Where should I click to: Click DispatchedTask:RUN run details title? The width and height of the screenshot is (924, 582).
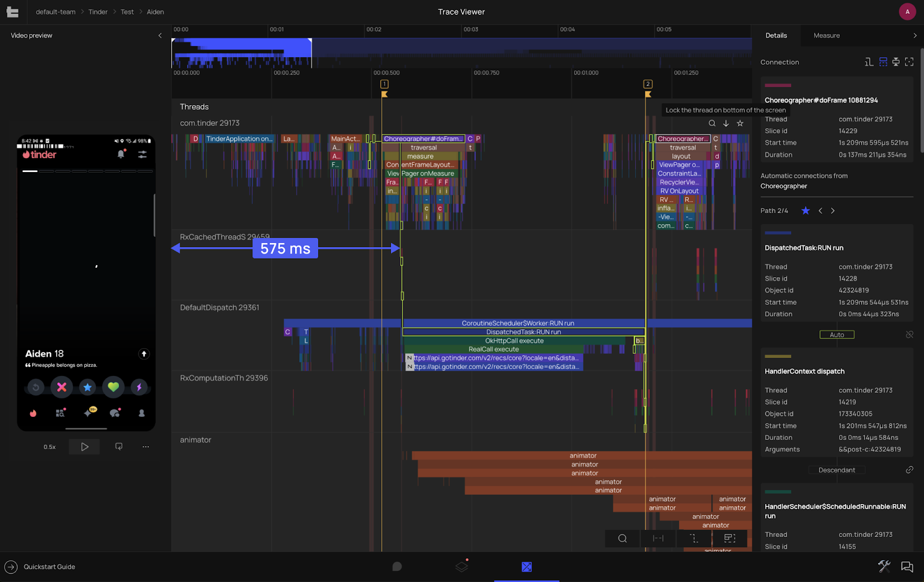[804, 248]
